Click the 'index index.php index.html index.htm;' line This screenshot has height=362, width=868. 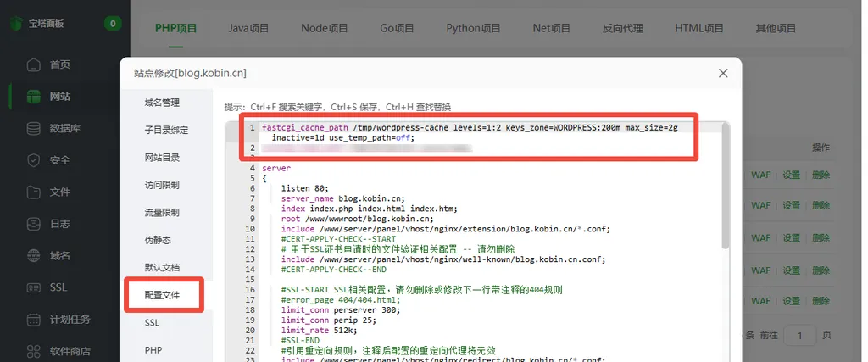(x=370, y=209)
